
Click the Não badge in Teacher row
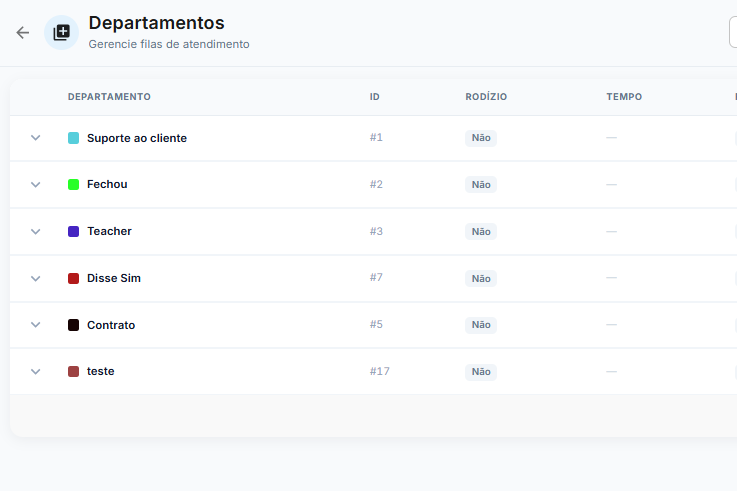(x=481, y=232)
